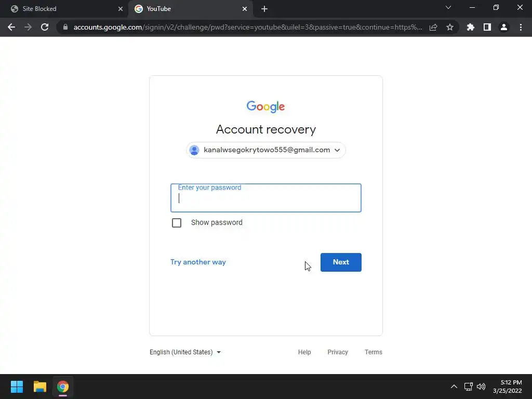View site info via lock icon
The height and width of the screenshot is (399, 532).
(65, 27)
